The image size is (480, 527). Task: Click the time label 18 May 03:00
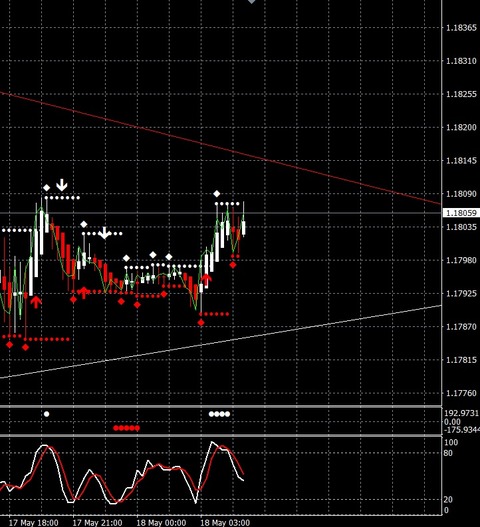click(225, 523)
